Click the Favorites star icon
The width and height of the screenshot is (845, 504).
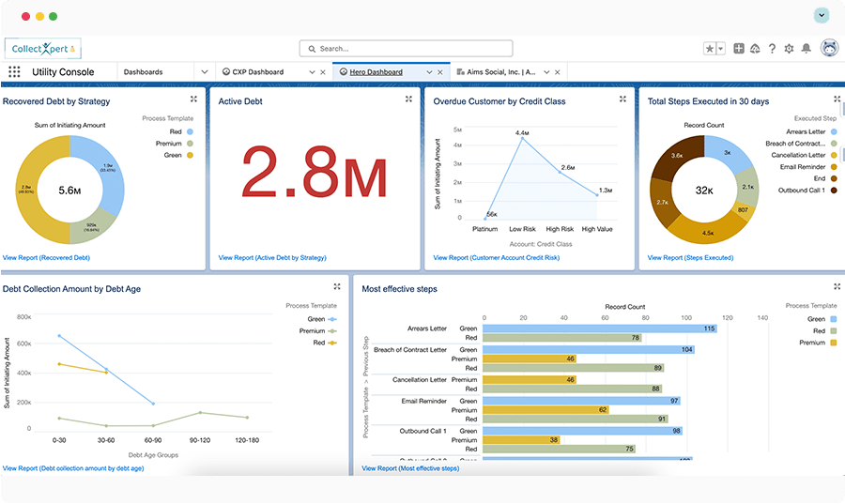click(x=710, y=49)
